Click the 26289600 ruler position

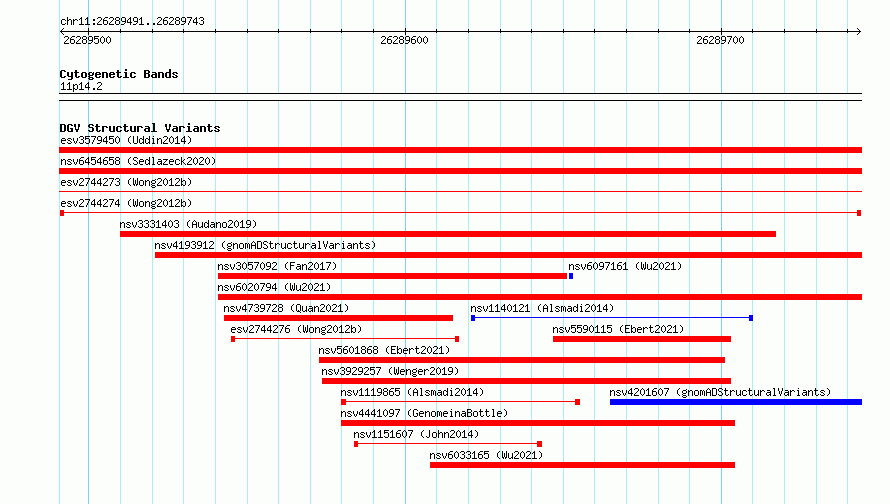tap(404, 40)
